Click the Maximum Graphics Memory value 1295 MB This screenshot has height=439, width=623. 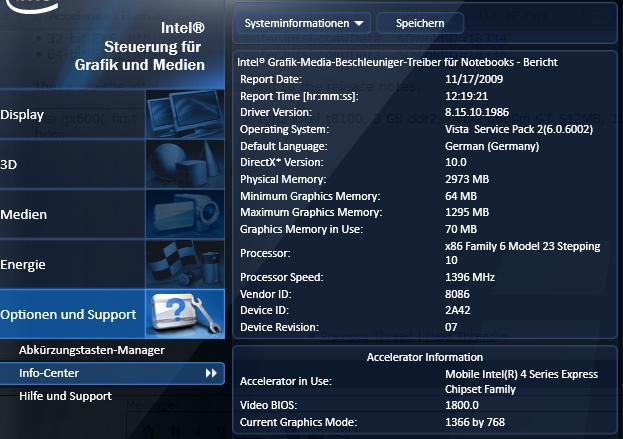[x=467, y=212]
